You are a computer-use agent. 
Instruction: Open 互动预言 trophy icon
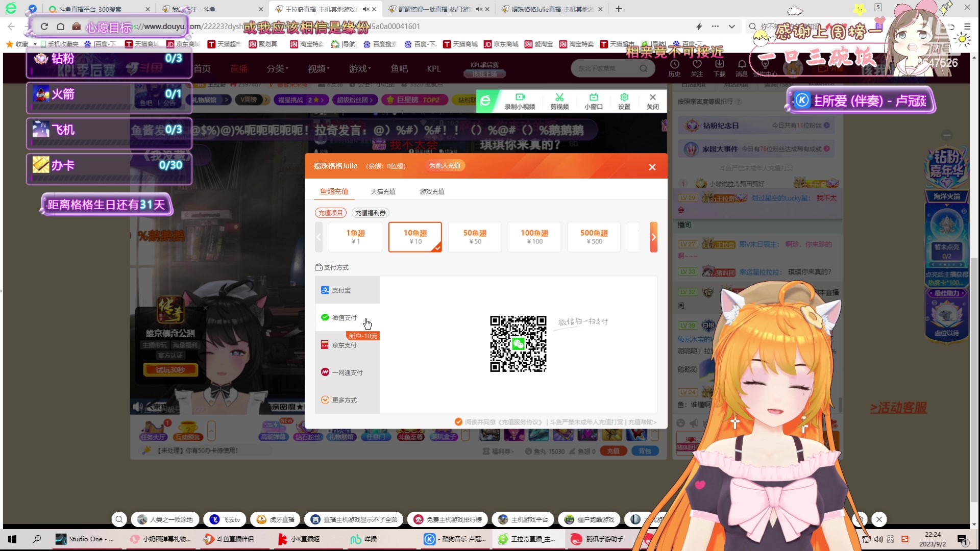(x=188, y=431)
